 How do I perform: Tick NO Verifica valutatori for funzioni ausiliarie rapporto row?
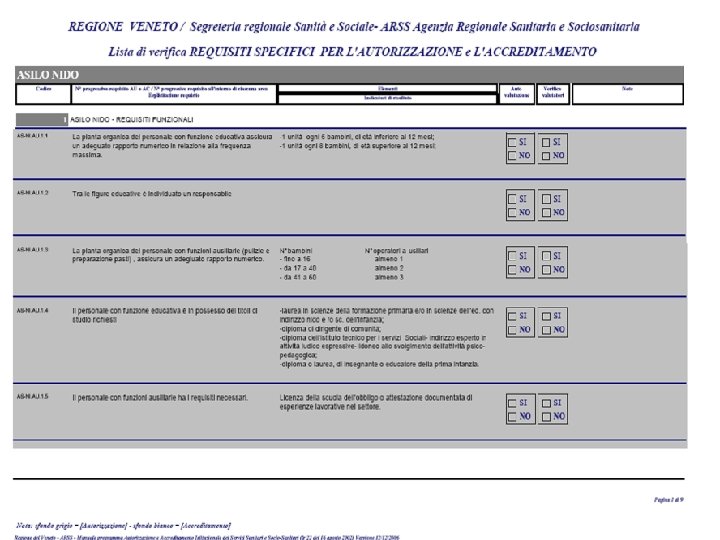546,270
